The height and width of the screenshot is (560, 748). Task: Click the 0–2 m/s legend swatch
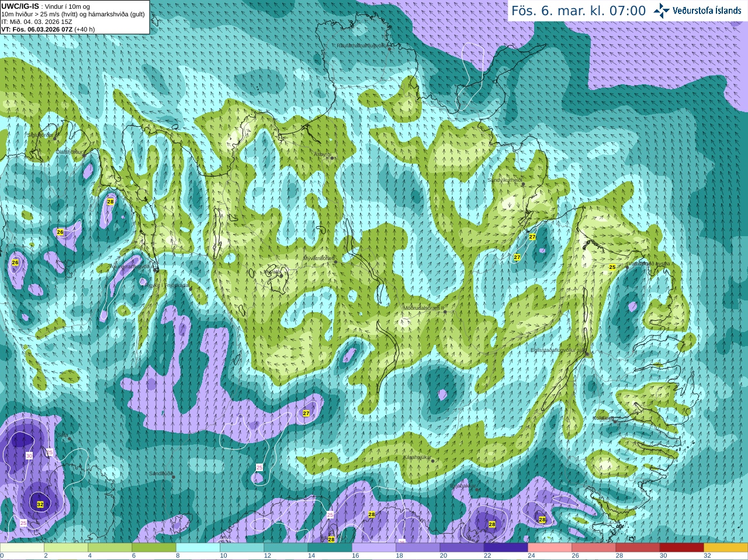tap(22, 548)
